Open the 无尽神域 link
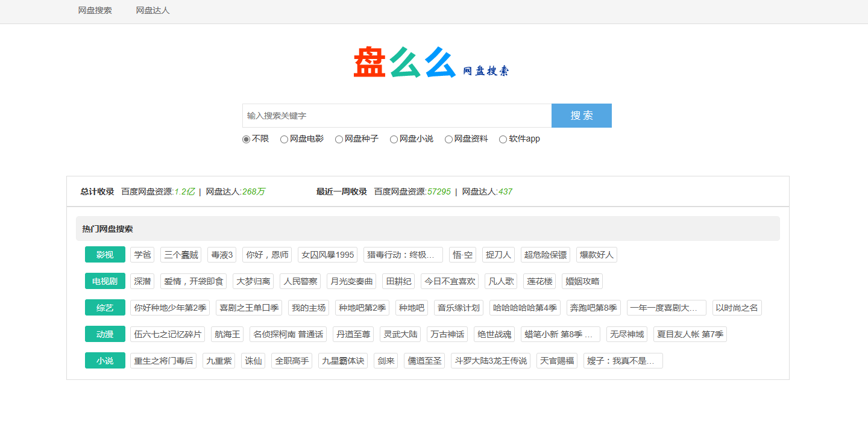The width and height of the screenshot is (868, 448). (627, 334)
